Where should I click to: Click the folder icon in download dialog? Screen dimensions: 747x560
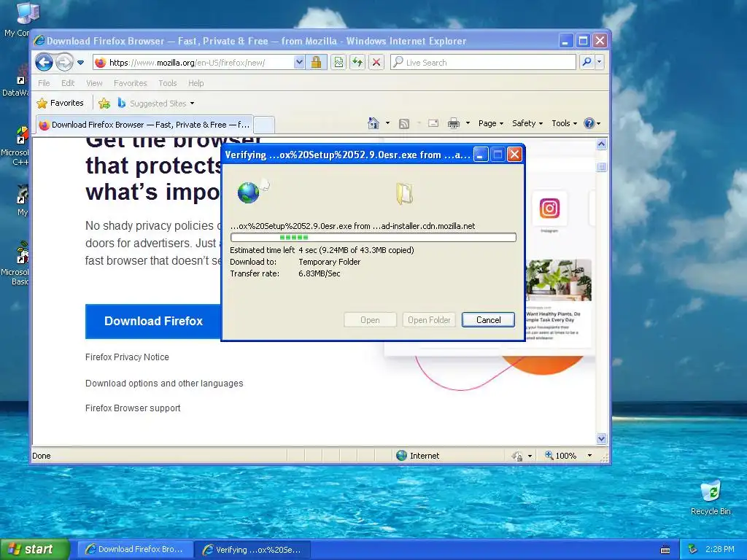pyautogui.click(x=404, y=194)
